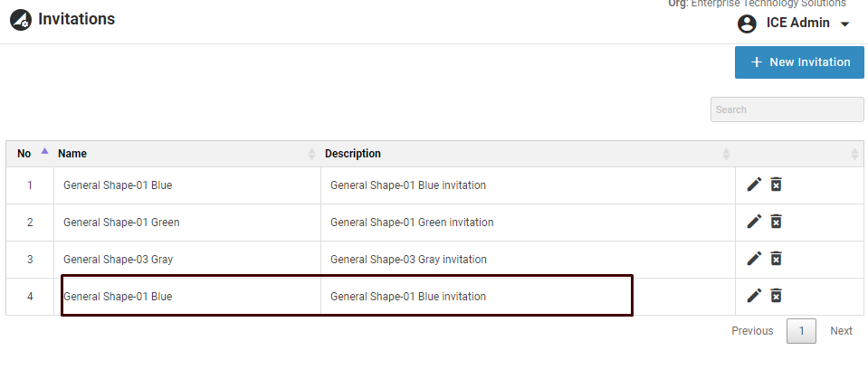Screen dimensions: 868x379
Task: Click the New Invitation button
Action: point(799,62)
